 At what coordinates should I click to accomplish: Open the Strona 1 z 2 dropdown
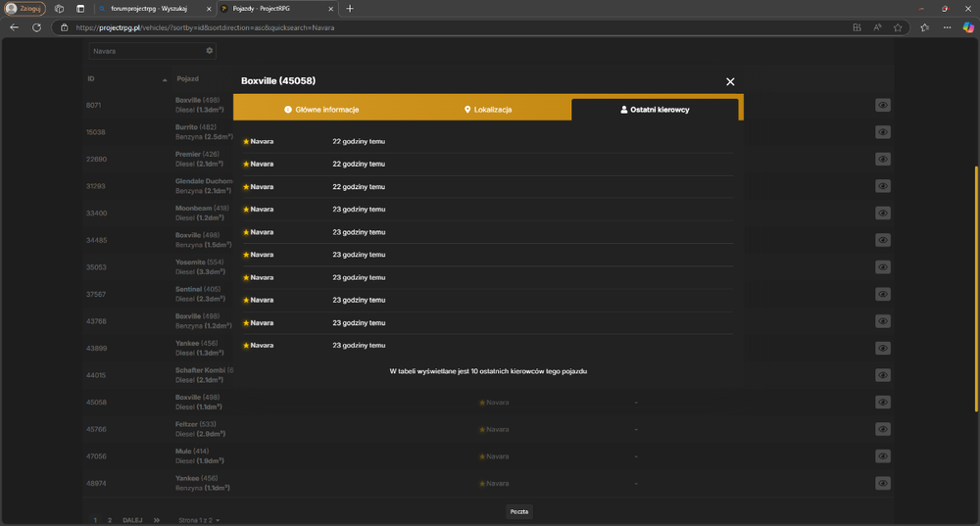[199, 520]
